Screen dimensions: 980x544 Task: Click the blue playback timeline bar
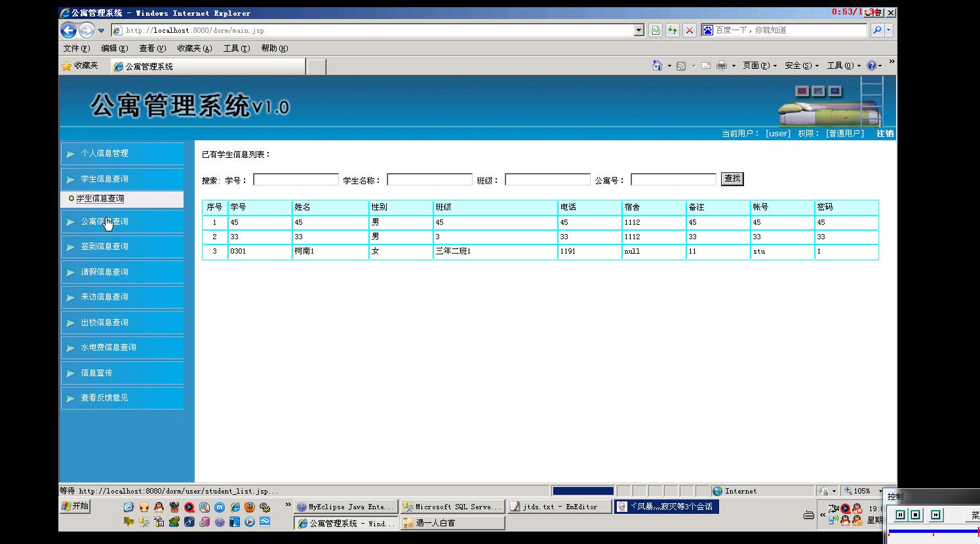click(933, 531)
